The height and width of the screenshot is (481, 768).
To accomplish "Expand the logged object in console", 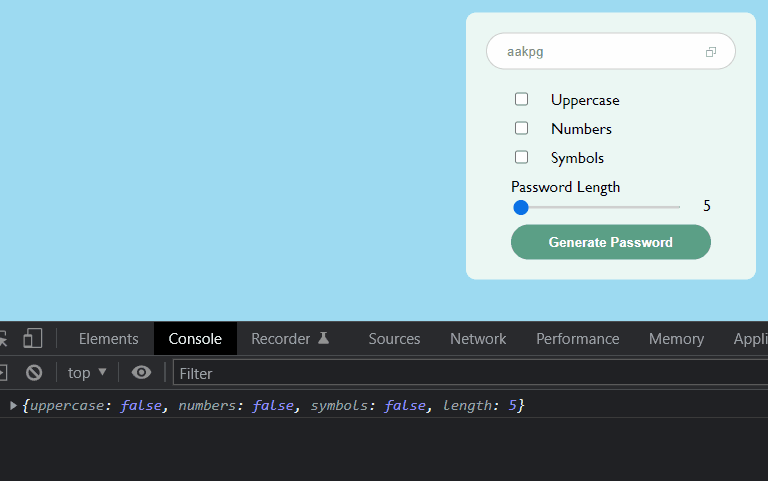I will click(13, 405).
